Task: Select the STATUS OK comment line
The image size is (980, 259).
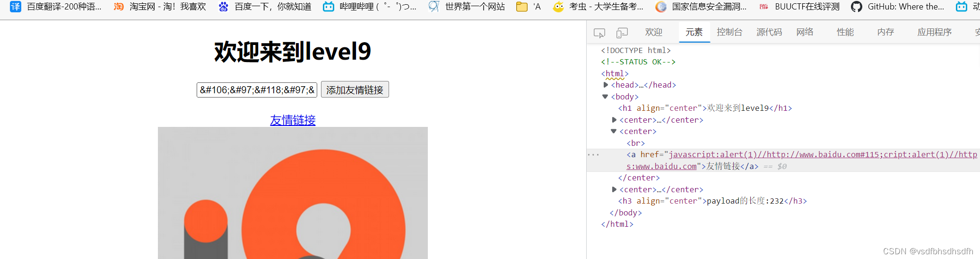Action: (x=638, y=62)
